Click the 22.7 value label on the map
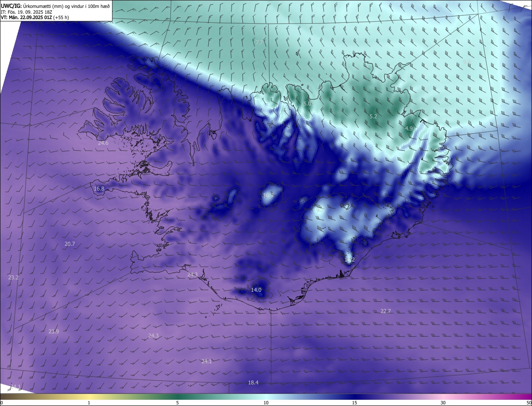The width and height of the screenshot is (532, 406). click(386, 311)
